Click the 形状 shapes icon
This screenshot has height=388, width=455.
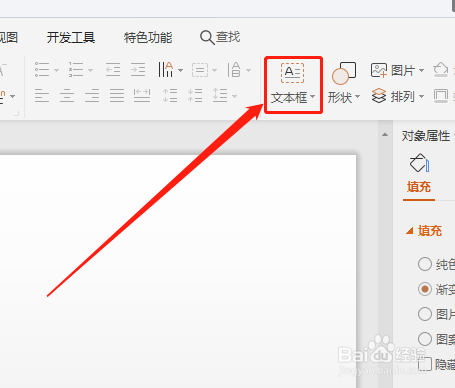coord(344,73)
